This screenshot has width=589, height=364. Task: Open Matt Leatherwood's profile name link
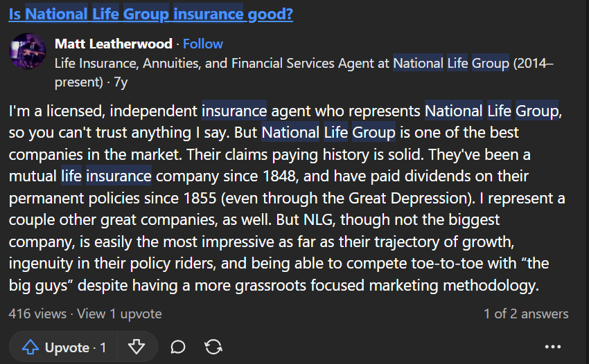(114, 44)
